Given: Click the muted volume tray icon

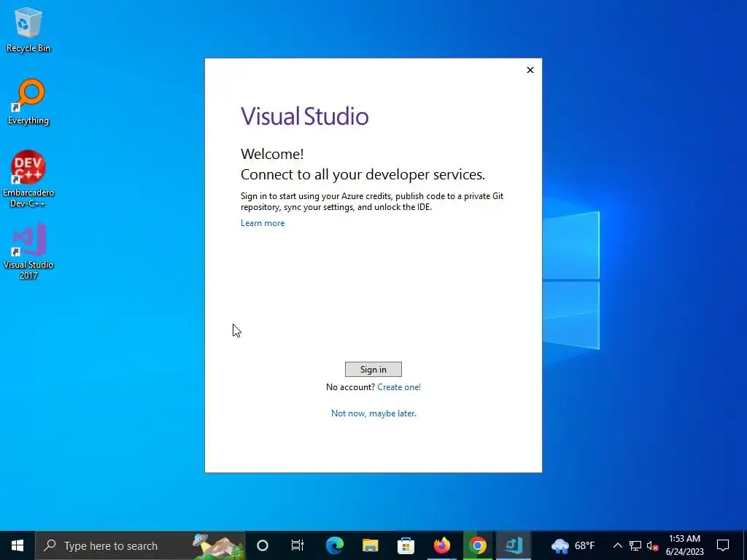Looking at the screenshot, I should (x=652, y=545).
